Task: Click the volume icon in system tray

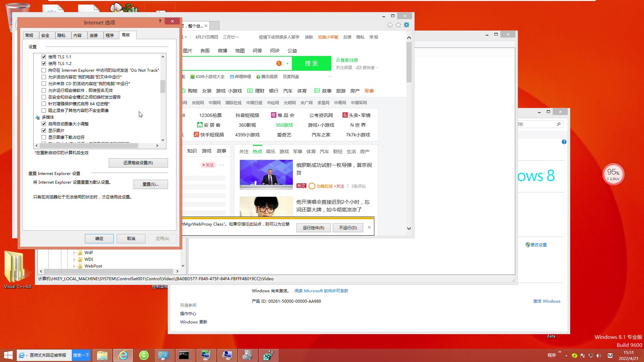Action: point(599,356)
